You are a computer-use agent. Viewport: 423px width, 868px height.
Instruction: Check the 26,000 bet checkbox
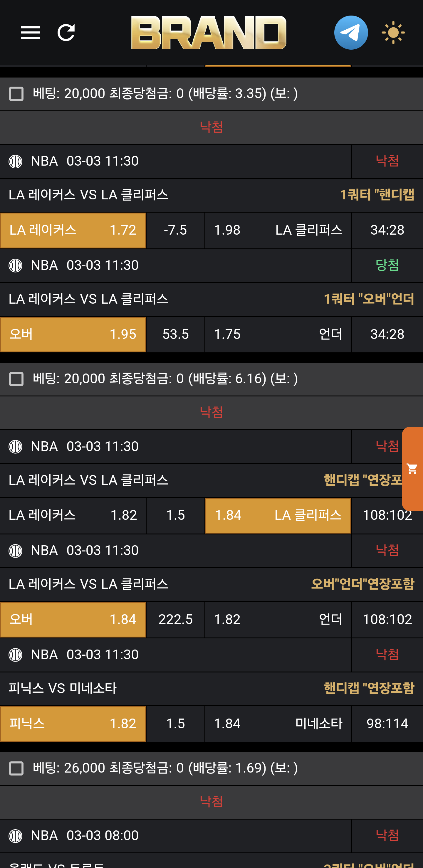16,768
